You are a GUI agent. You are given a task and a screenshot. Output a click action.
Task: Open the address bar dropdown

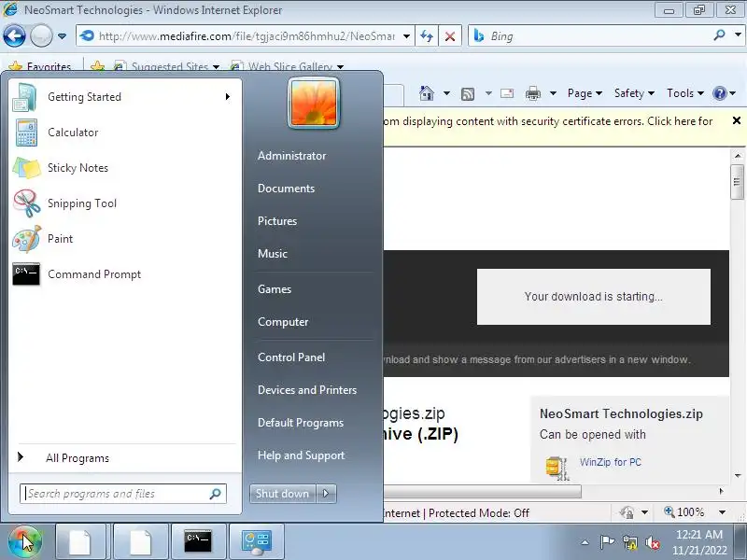coord(406,36)
